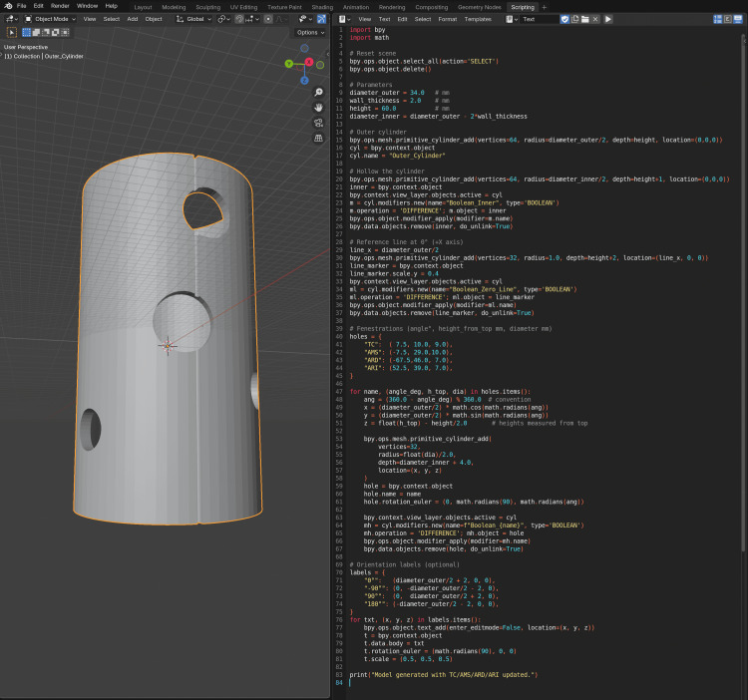Click the text datablock name field
The height and width of the screenshot is (700, 748).
coord(540,19)
